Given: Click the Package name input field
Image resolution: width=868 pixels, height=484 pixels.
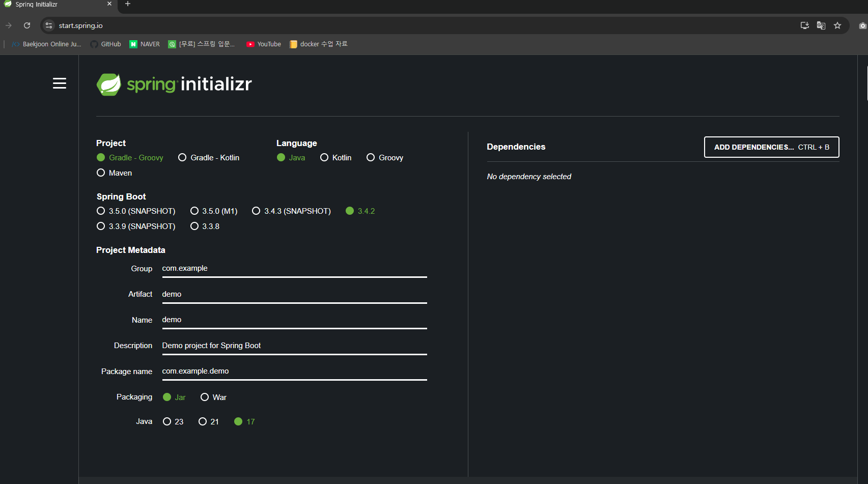Looking at the screenshot, I should [x=294, y=372].
